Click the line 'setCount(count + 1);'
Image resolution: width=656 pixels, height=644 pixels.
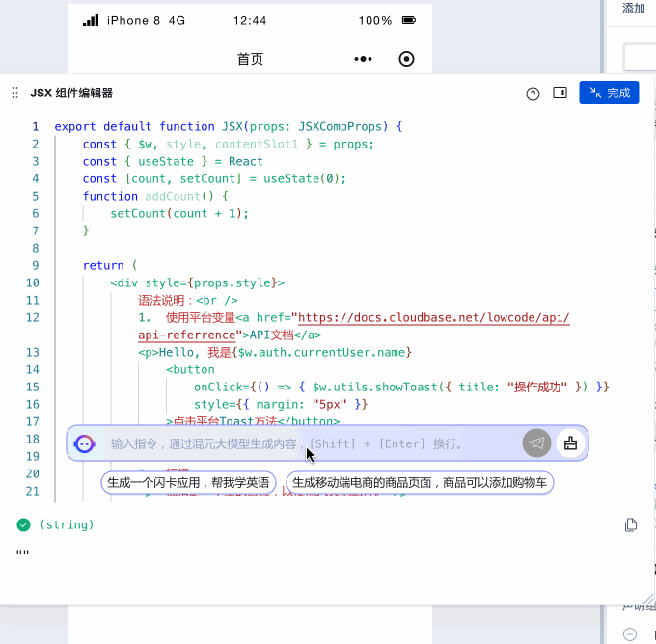[x=179, y=214]
